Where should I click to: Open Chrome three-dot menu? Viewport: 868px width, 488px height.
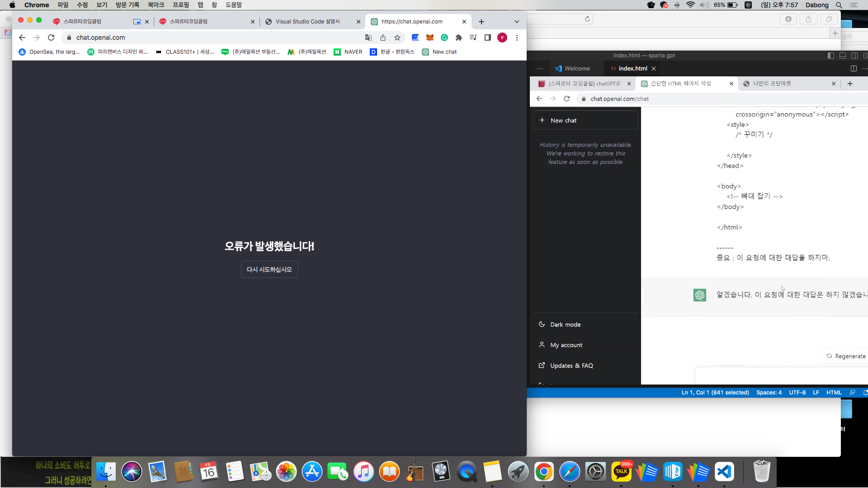[x=517, y=38]
